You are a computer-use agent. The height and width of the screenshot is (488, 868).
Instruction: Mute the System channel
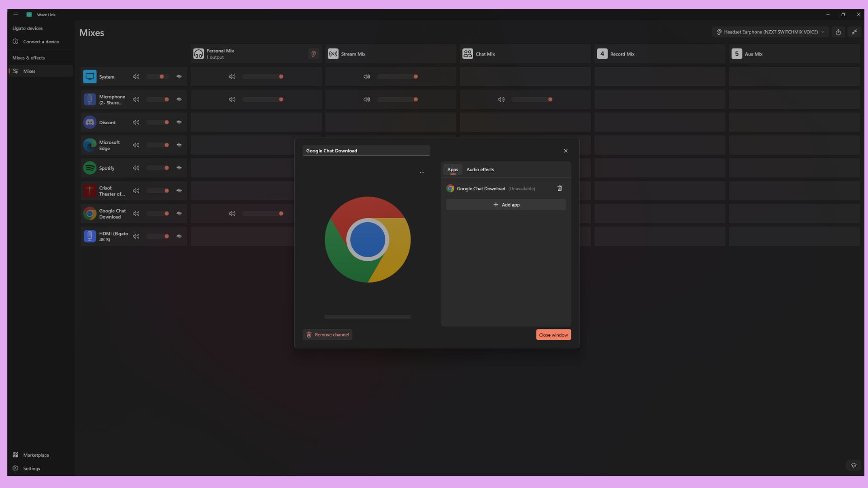tap(136, 77)
